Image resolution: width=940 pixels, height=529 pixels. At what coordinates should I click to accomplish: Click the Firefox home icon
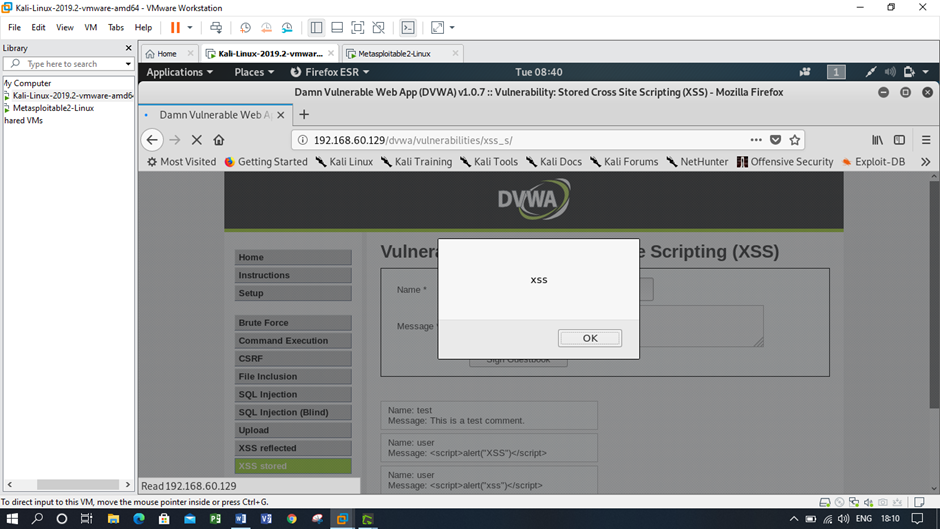coord(219,140)
